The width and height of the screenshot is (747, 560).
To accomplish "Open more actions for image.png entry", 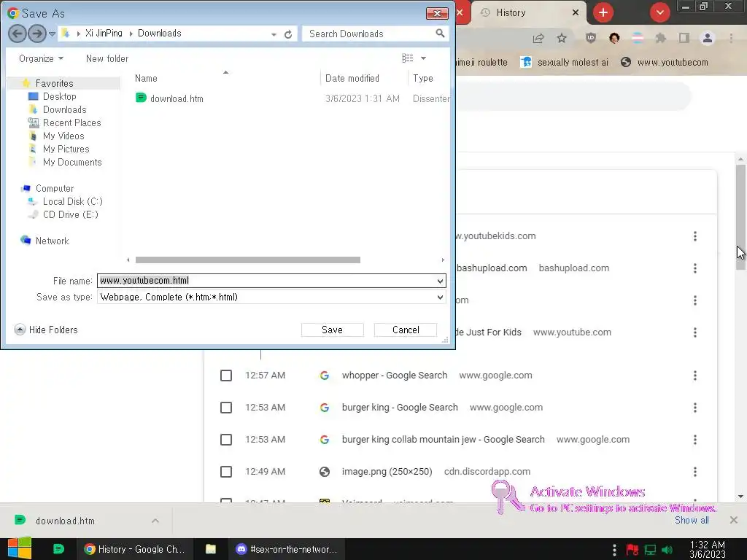I will click(695, 472).
